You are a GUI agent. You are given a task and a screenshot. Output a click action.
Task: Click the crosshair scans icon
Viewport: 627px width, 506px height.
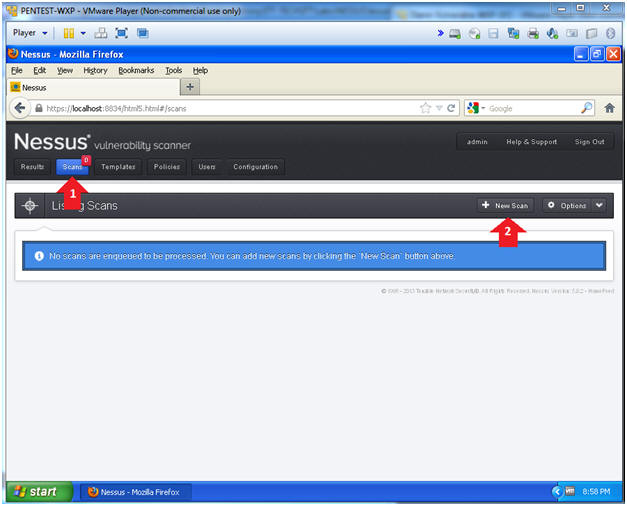30,206
